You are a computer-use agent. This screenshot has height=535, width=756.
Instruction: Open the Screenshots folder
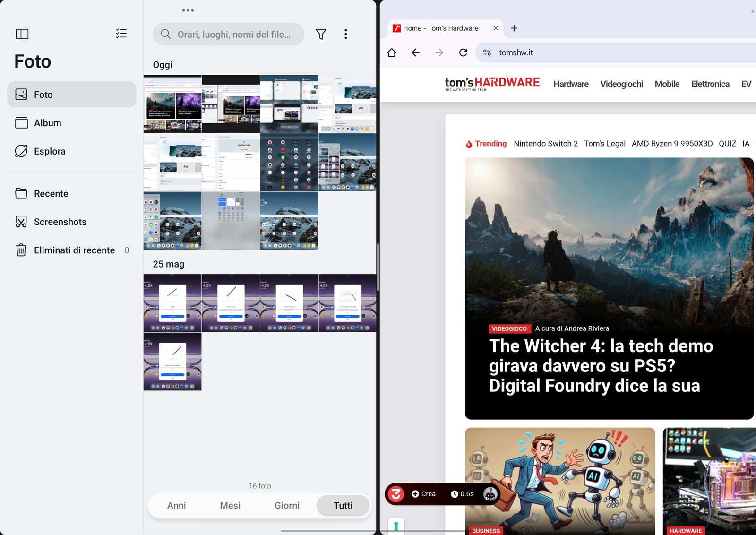point(72,222)
